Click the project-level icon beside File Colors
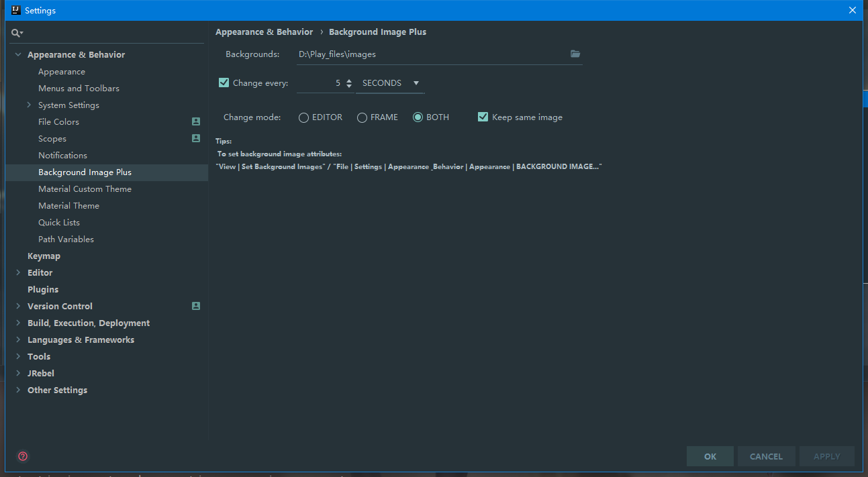This screenshot has height=477, width=868. tap(196, 121)
